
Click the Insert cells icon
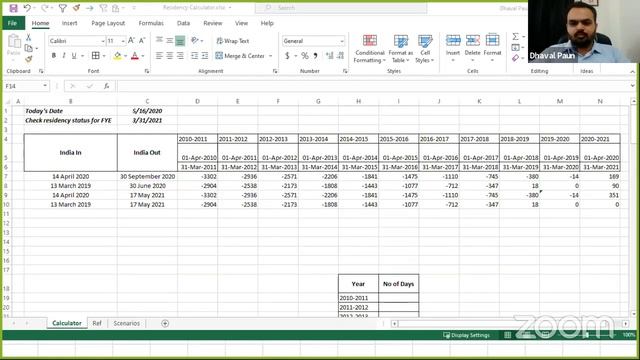pos(453,41)
